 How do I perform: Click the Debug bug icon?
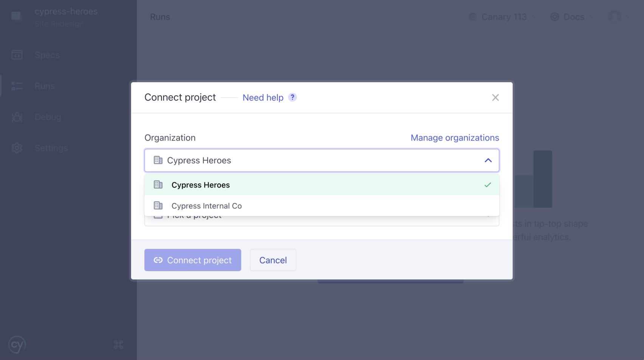coord(17,117)
